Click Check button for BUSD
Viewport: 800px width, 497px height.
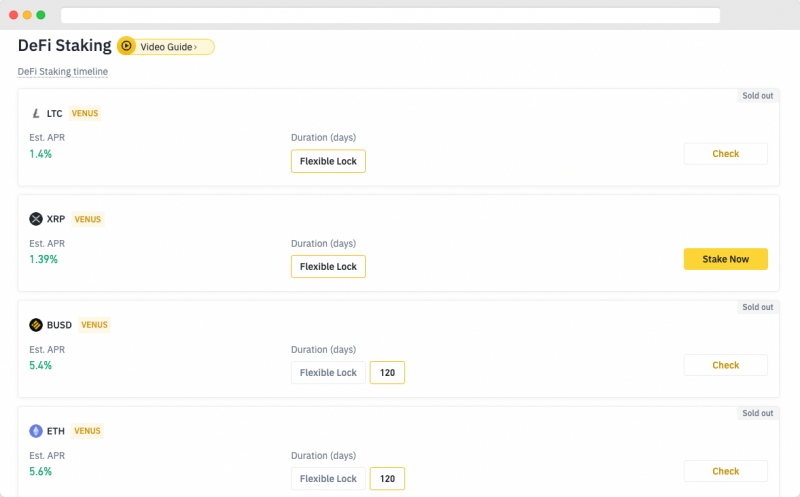coord(726,365)
